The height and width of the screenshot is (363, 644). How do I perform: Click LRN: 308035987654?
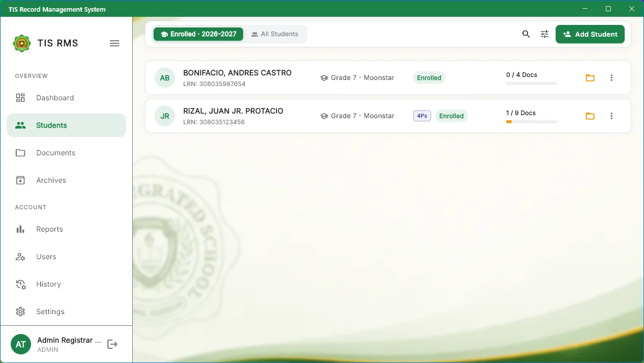click(214, 84)
